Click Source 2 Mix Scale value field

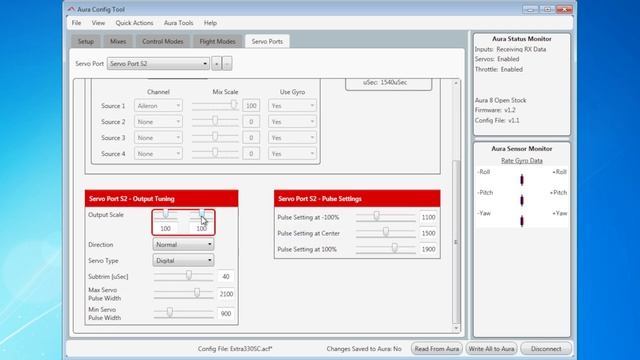tap(251, 122)
